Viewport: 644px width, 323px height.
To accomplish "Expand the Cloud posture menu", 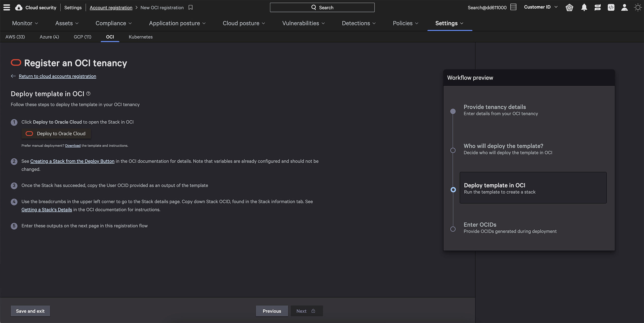I will [x=244, y=23].
